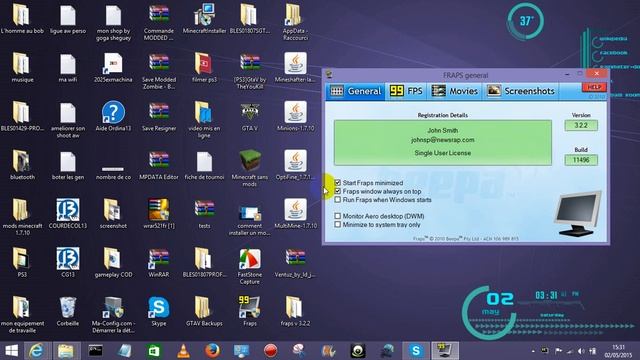Select the Minecraft sans mods icon

[x=249, y=168]
